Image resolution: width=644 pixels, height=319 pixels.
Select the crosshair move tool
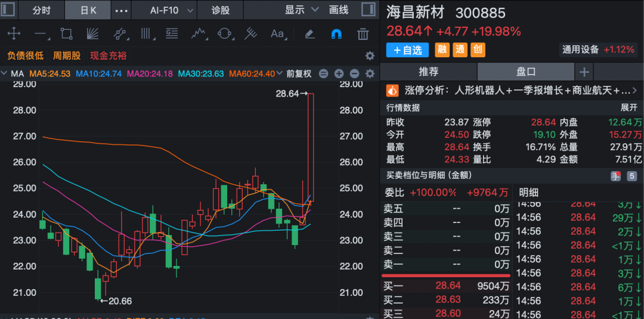[x=13, y=34]
